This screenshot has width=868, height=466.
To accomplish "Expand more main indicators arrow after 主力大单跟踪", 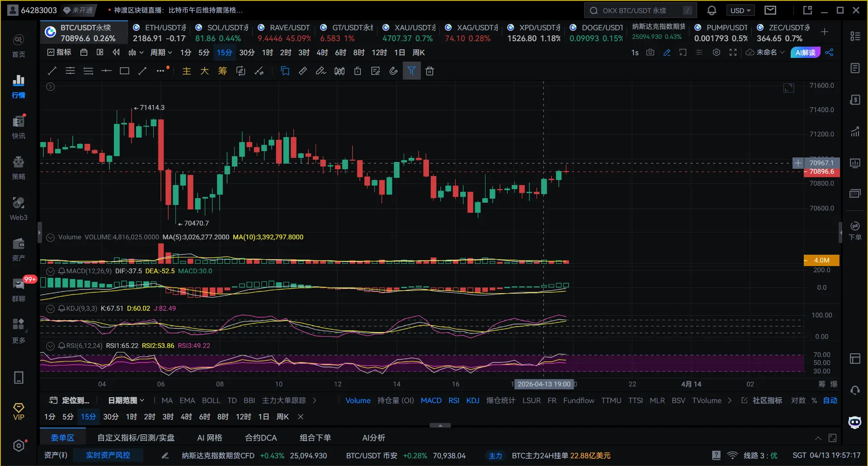I will click(x=315, y=400).
